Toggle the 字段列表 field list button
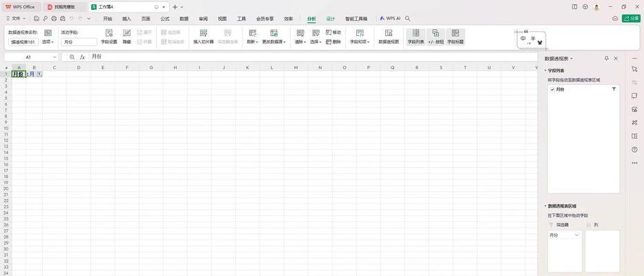Image resolution: width=644 pixels, height=276 pixels. point(416,37)
